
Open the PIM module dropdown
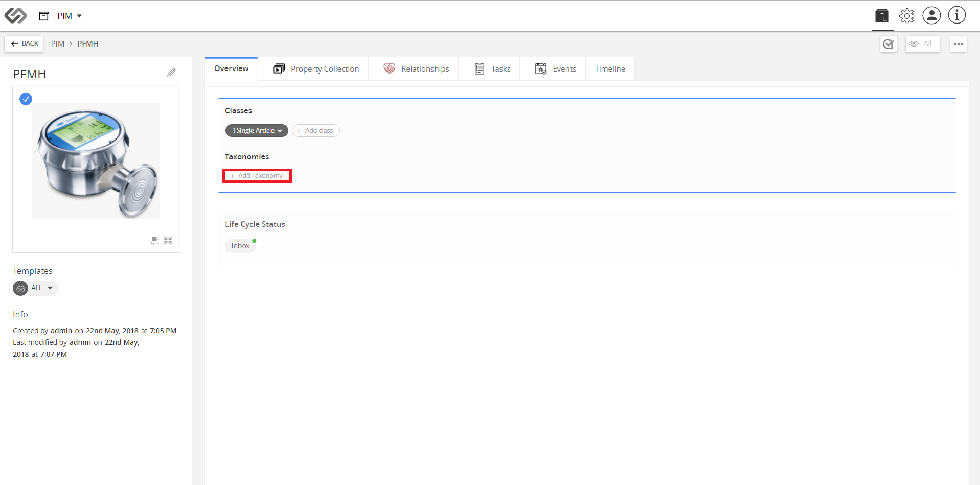(x=70, y=16)
